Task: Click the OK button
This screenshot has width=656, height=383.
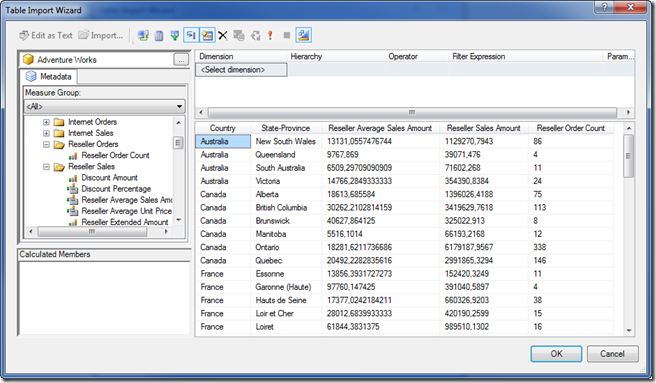Action: coord(556,354)
